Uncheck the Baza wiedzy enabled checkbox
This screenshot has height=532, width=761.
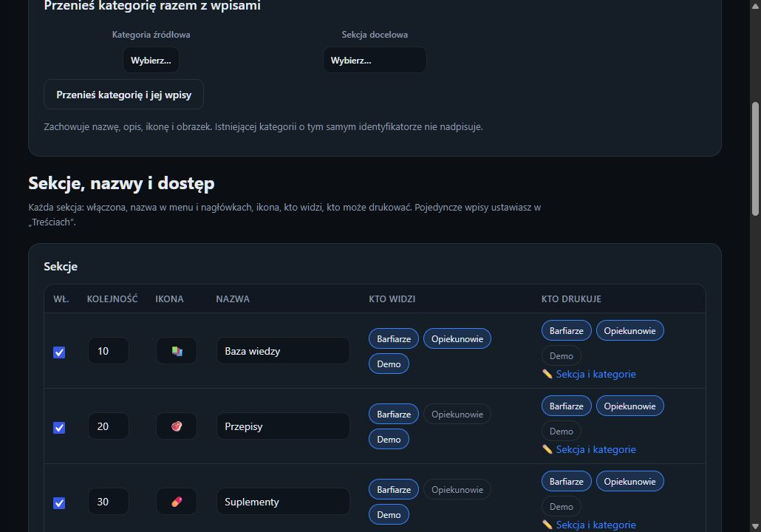click(59, 352)
